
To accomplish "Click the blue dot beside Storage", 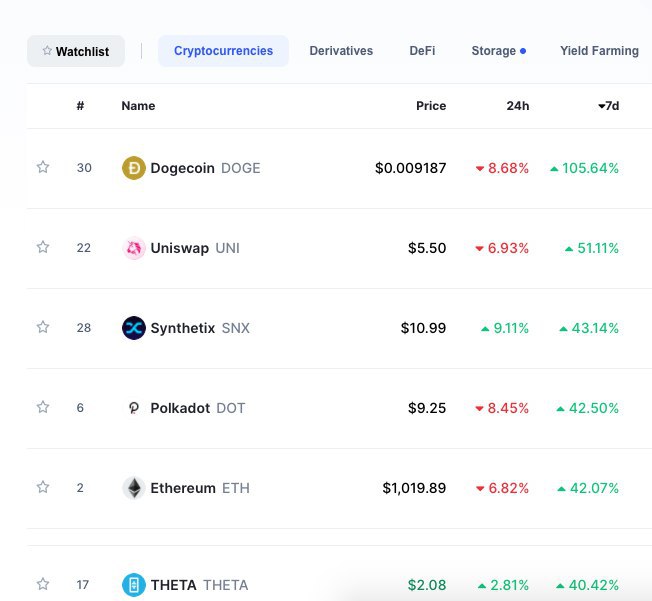I will [523, 51].
